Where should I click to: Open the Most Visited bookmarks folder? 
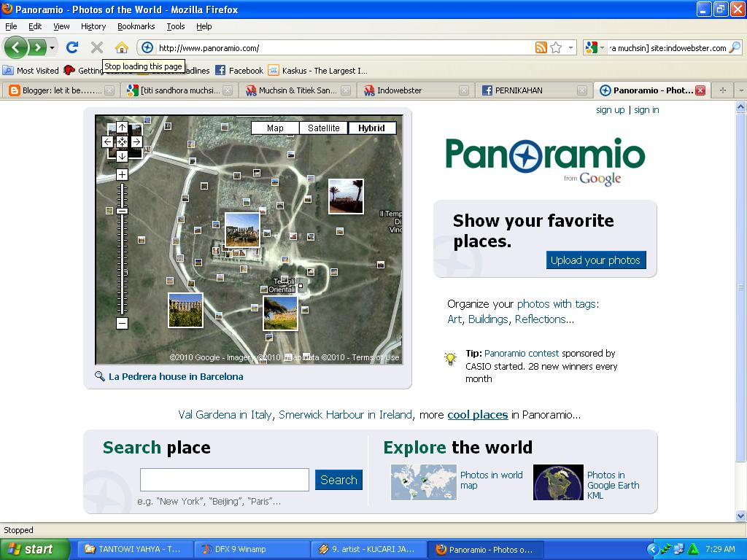[31, 71]
